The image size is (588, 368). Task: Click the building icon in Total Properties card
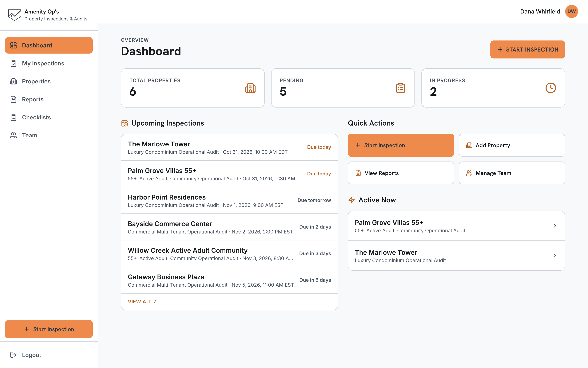coord(250,88)
